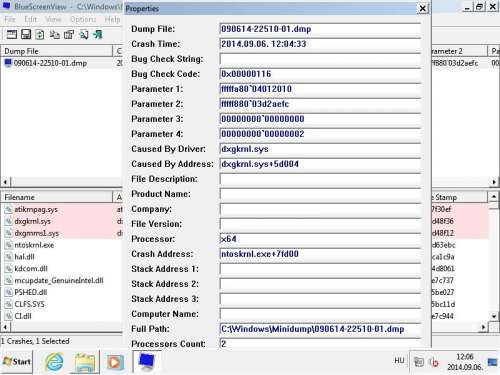
Task: Open the View menu in BlueScreenView
Action: (x=53, y=19)
